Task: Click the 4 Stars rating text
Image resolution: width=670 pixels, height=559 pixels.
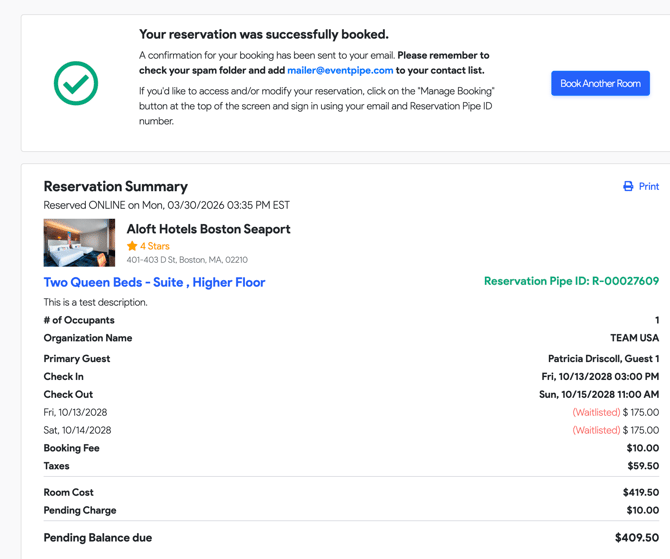Action: [155, 246]
